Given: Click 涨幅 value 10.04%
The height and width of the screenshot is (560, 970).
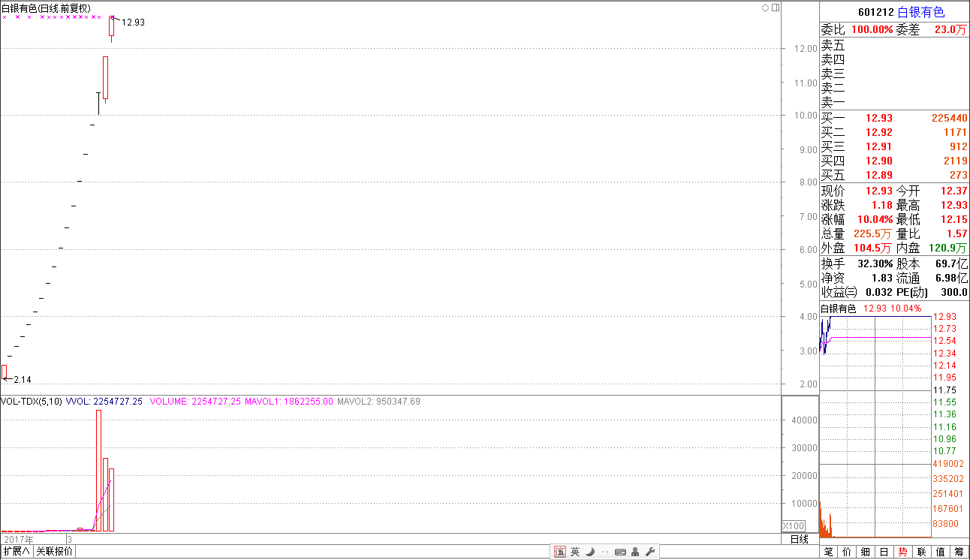Looking at the screenshot, I should [875, 220].
